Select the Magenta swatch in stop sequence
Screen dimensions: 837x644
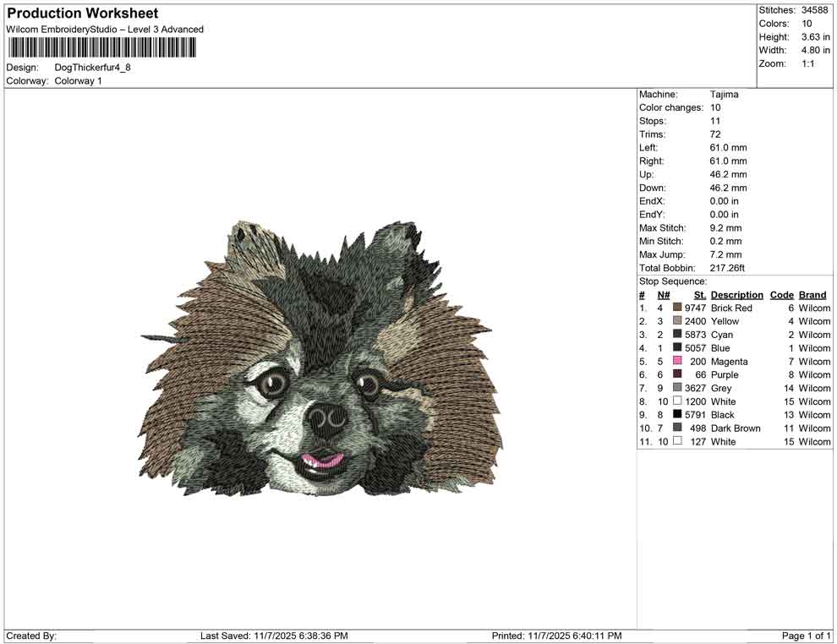[676, 361]
